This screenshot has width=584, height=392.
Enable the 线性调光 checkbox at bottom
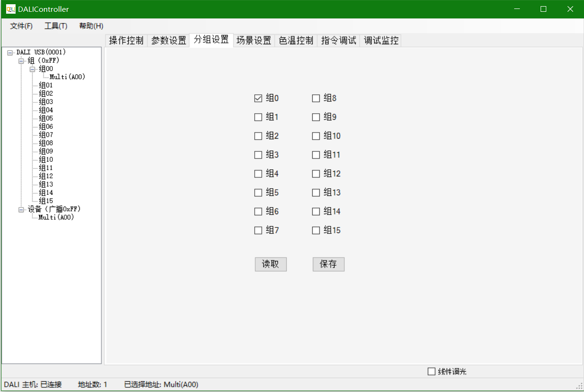coord(431,371)
